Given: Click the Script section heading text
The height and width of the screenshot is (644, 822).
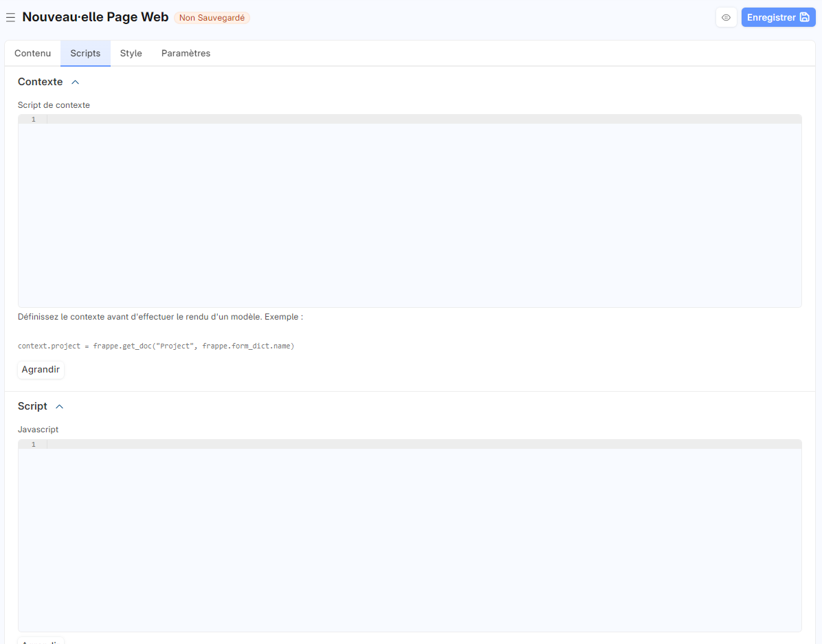Looking at the screenshot, I should pos(32,406).
